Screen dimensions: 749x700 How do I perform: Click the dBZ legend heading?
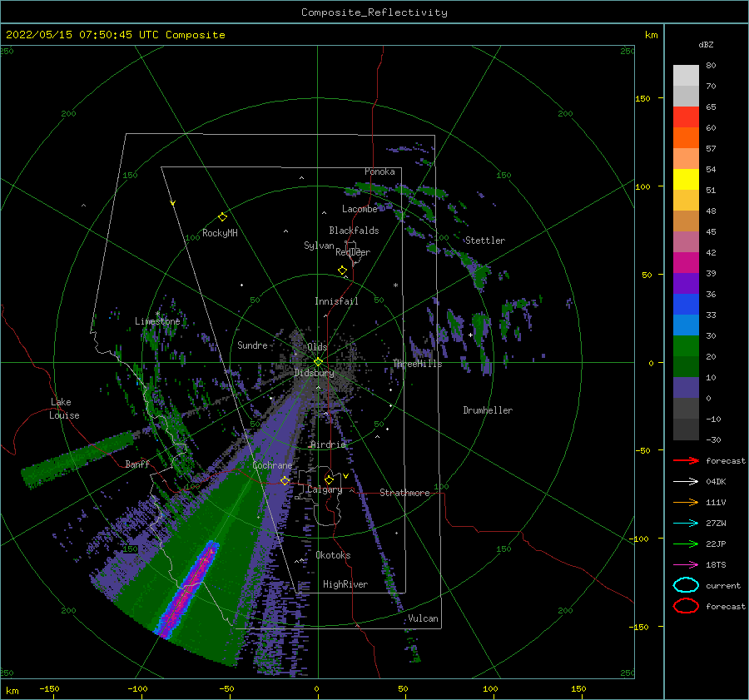pos(706,44)
